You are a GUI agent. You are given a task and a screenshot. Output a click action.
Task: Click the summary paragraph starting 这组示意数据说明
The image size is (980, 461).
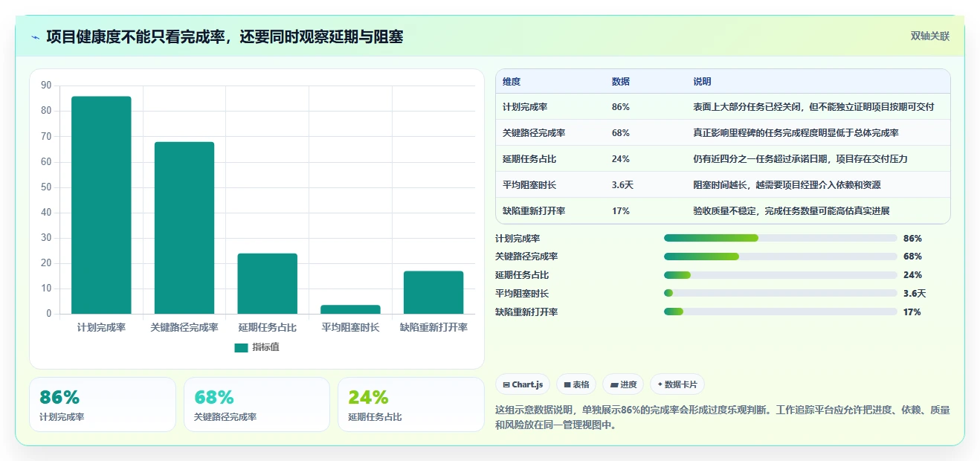click(723, 418)
